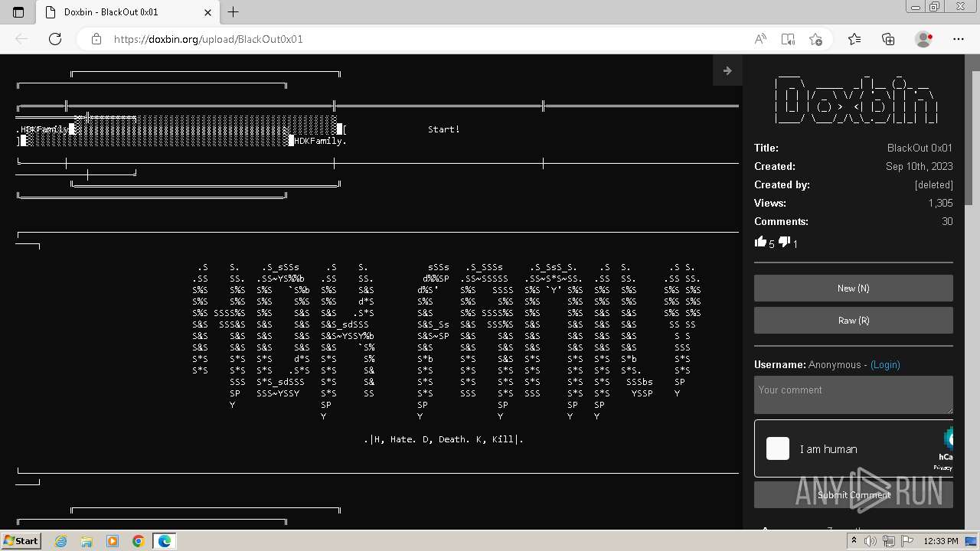Close the Doxbin BlackOut 0x01 tab
The height and width of the screenshot is (551, 980).
point(208,12)
